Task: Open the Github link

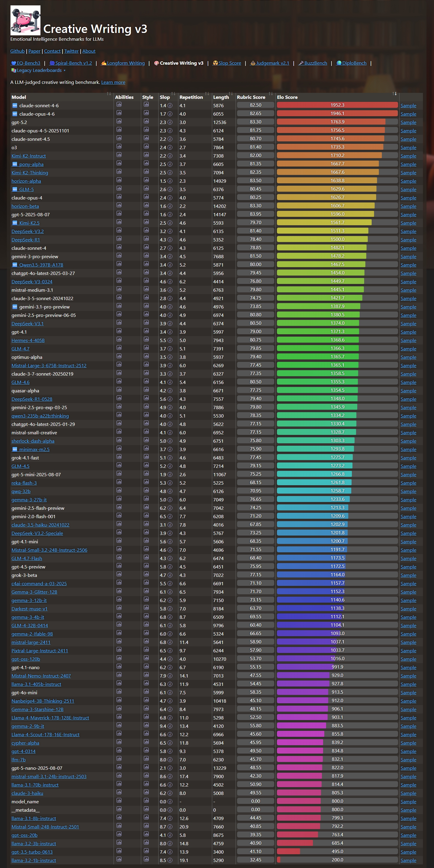Action: point(18,51)
